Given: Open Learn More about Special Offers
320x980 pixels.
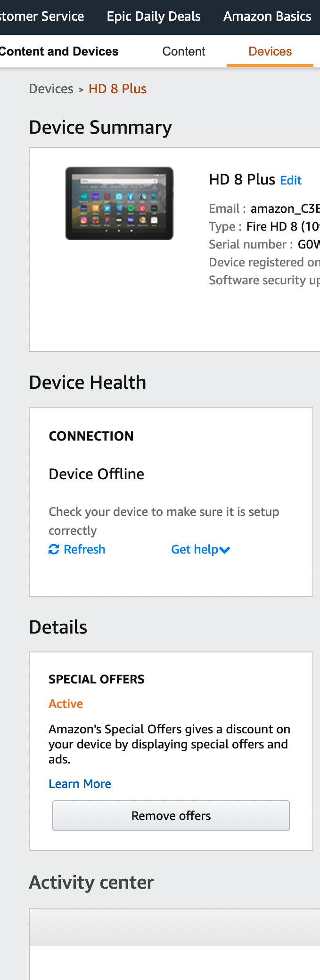Looking at the screenshot, I should click(x=80, y=784).
